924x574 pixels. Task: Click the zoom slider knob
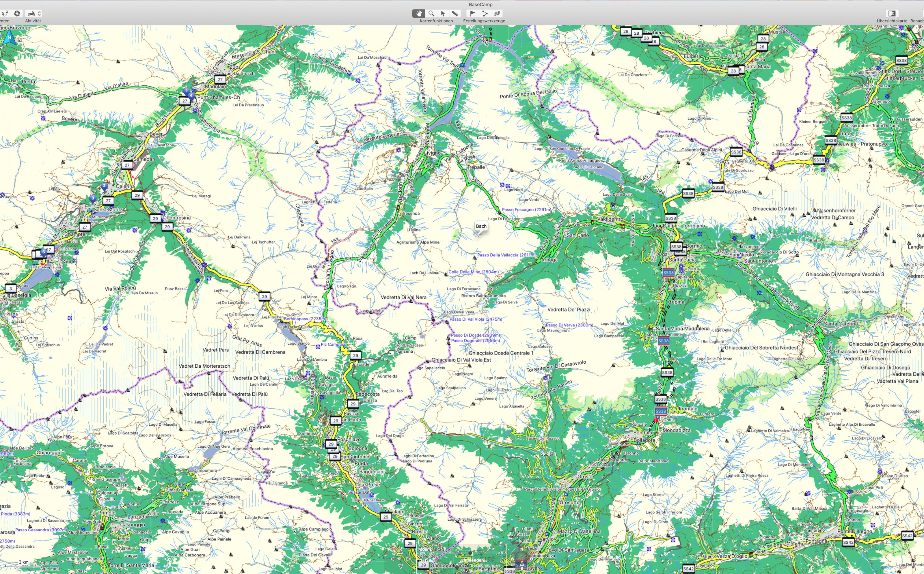(470, 553)
